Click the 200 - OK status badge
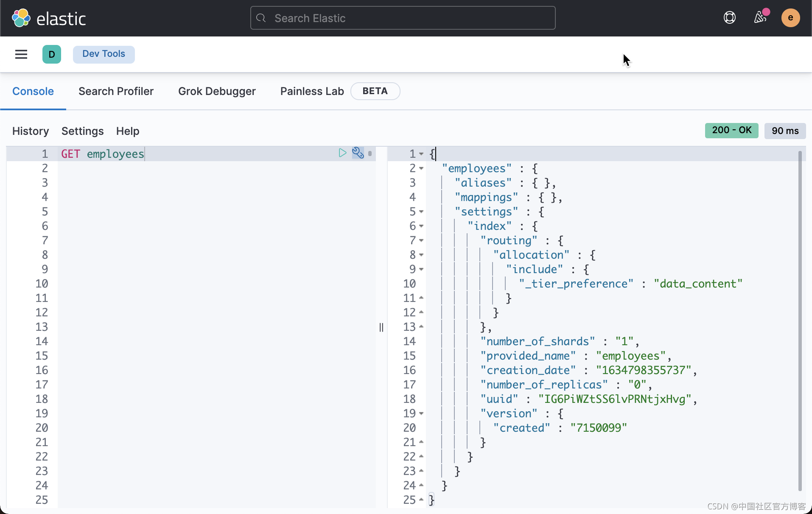This screenshot has width=812, height=514. pyautogui.click(x=731, y=131)
